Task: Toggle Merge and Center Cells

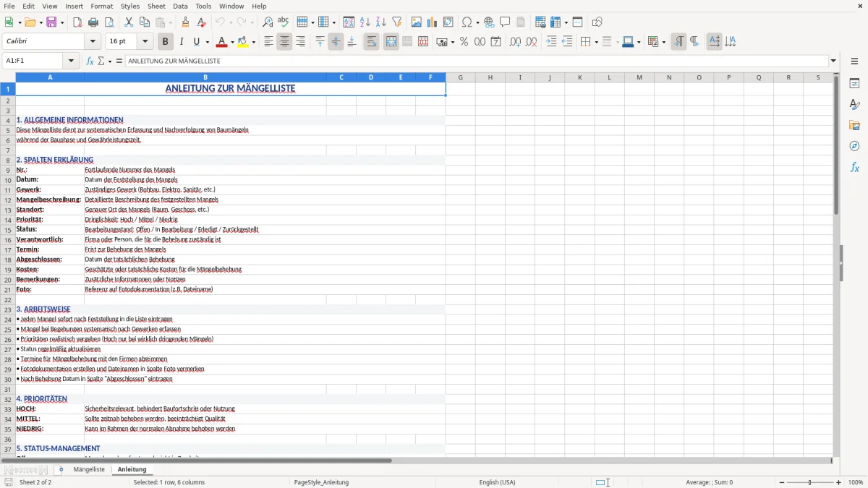Action: (x=390, y=41)
